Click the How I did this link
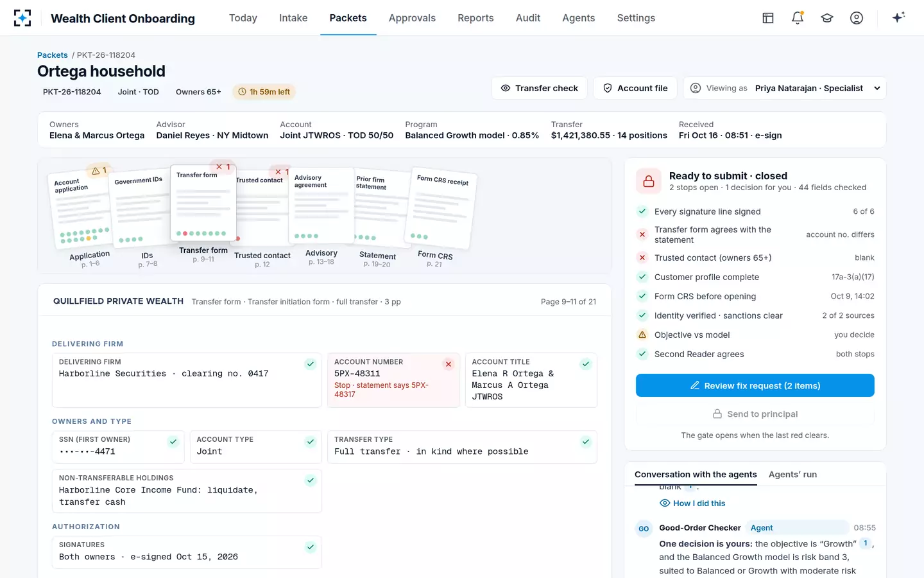924x578 pixels. pyautogui.click(x=692, y=504)
